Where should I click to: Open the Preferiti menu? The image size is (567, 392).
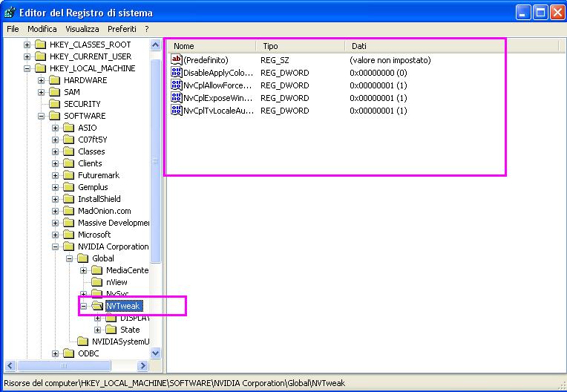[x=122, y=29]
